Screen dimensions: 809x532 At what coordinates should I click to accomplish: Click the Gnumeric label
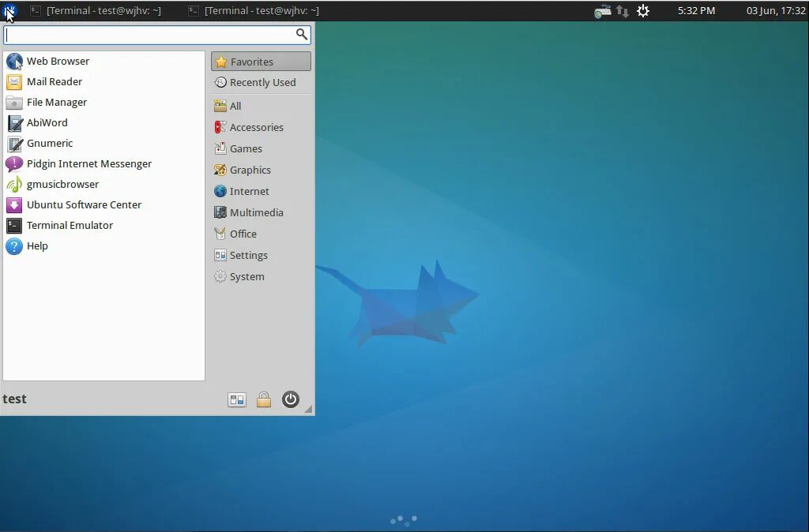pos(50,144)
